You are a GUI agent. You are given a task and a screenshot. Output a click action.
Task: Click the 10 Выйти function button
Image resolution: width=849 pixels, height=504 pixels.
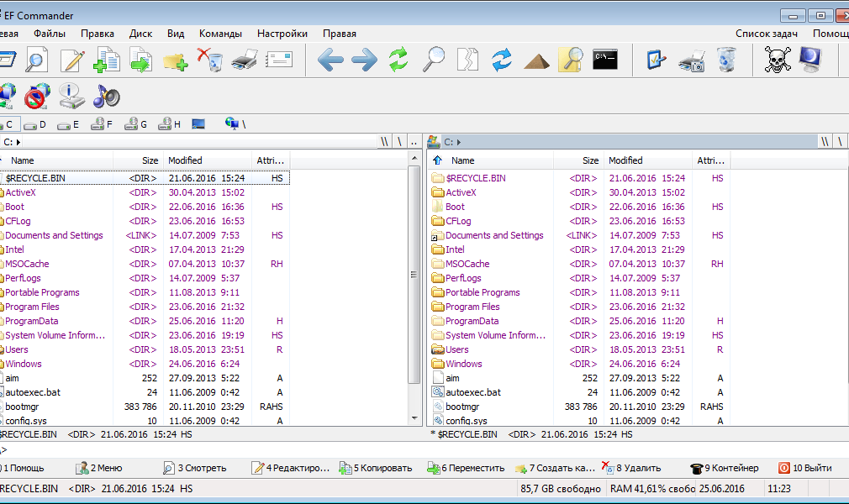click(804, 468)
